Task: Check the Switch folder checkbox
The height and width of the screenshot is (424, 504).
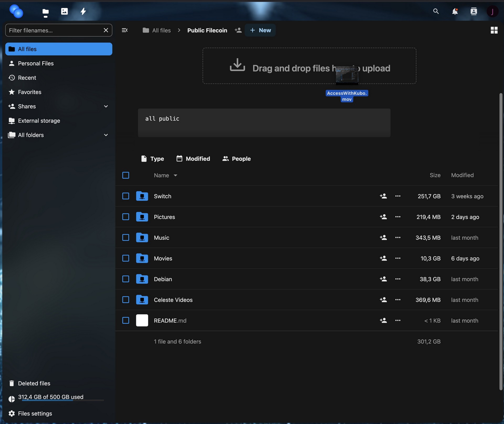Action: 126,196
